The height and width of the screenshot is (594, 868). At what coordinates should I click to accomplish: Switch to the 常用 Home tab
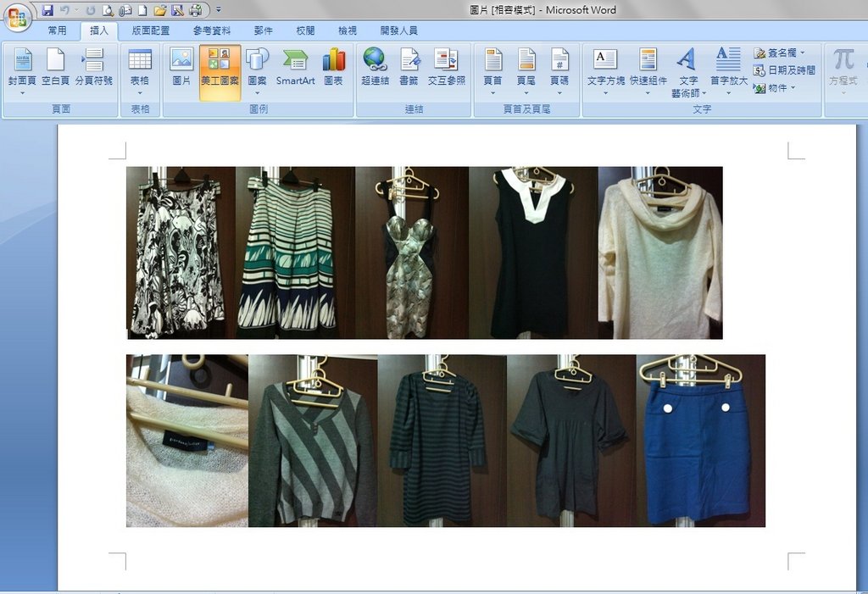pos(57,31)
